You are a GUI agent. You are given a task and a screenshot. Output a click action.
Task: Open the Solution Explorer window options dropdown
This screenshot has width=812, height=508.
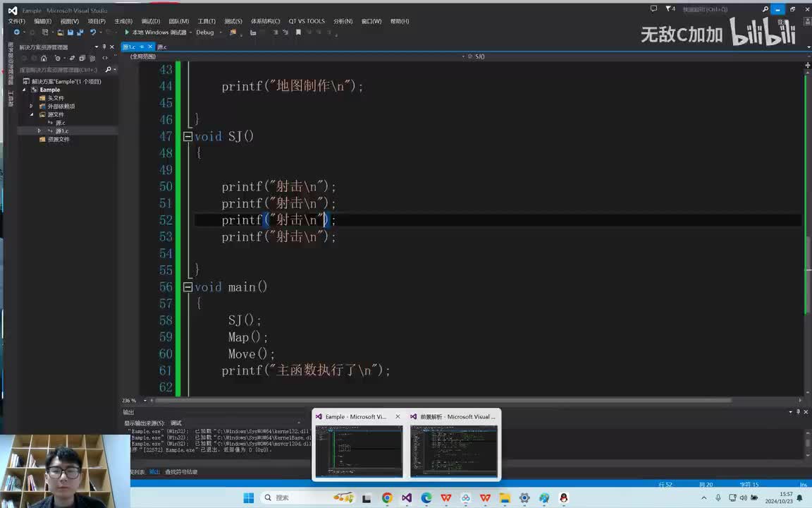[97, 47]
